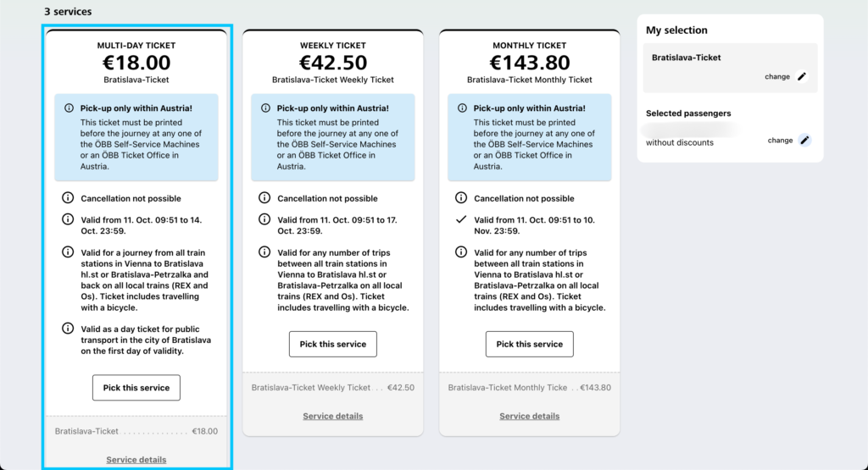Screen dimensions: 868x470
Task: Click the Bratislava public transport day ticket info icon
Action: click(68, 329)
